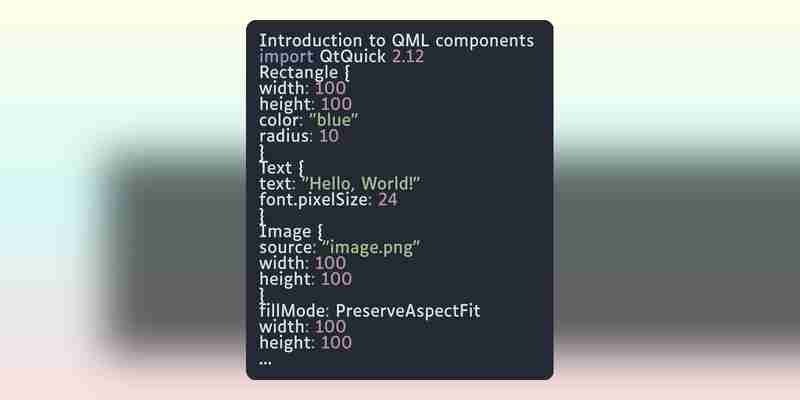Screen dimensions: 800x400
Task: Click the "Introduction to QML components" title
Action: (396, 41)
